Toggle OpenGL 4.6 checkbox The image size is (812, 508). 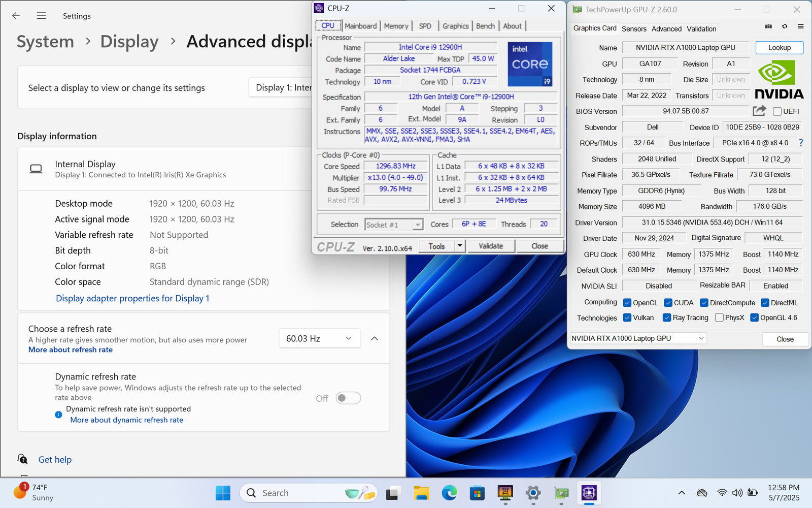point(754,317)
